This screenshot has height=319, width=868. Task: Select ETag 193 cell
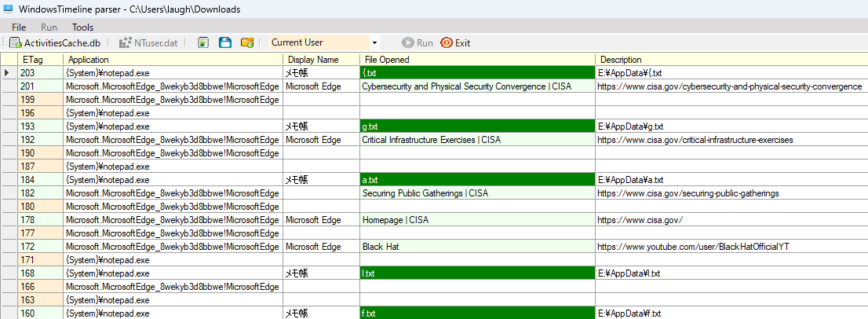(x=41, y=126)
